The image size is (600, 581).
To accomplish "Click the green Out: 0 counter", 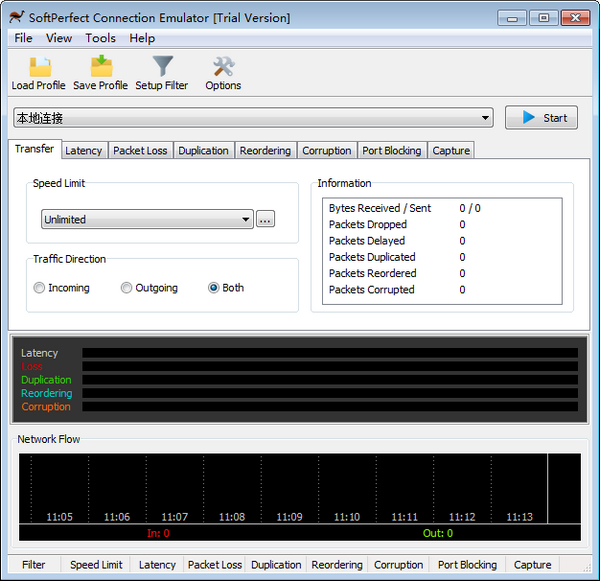I will (438, 533).
